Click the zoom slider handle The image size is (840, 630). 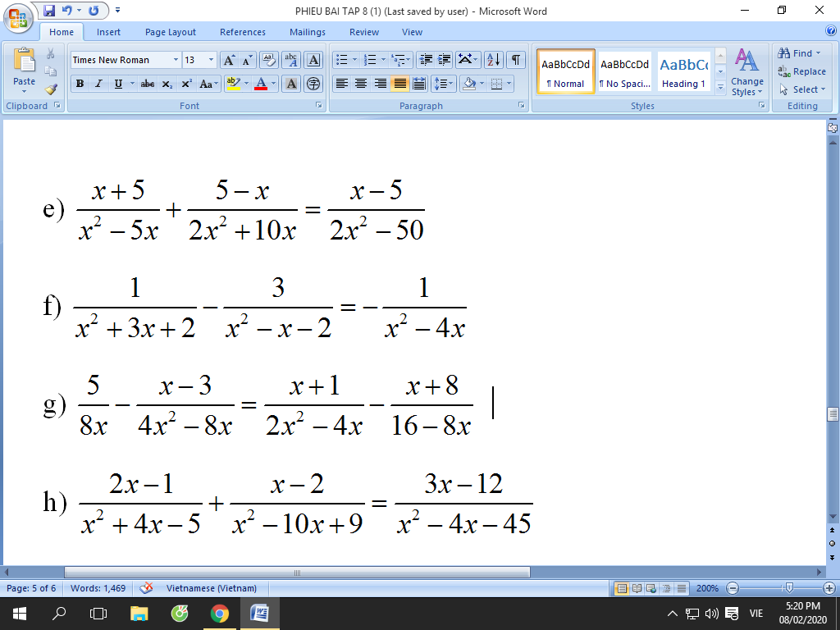(788, 588)
